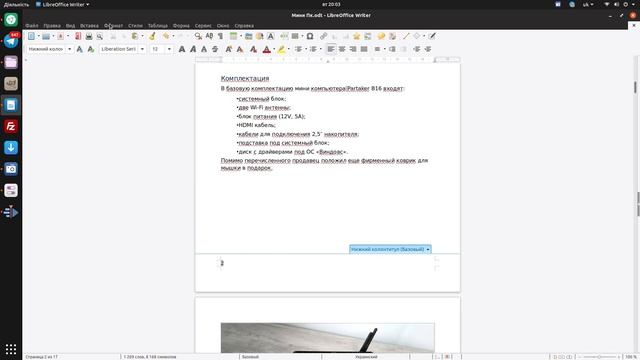Toggle formatting marks pilcrow icon
The height and width of the screenshot is (360, 640).
pos(220,36)
